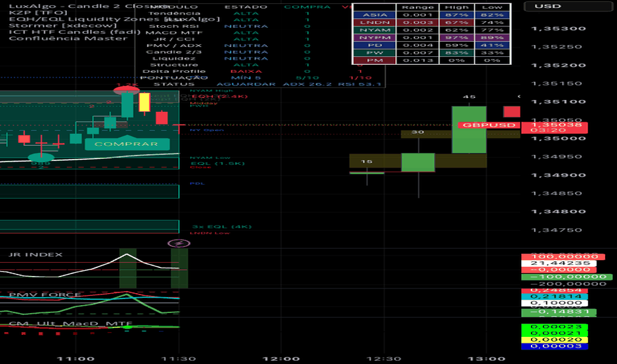Click the PW row cell
Screen dimensions: 617x364
[x=375, y=53]
